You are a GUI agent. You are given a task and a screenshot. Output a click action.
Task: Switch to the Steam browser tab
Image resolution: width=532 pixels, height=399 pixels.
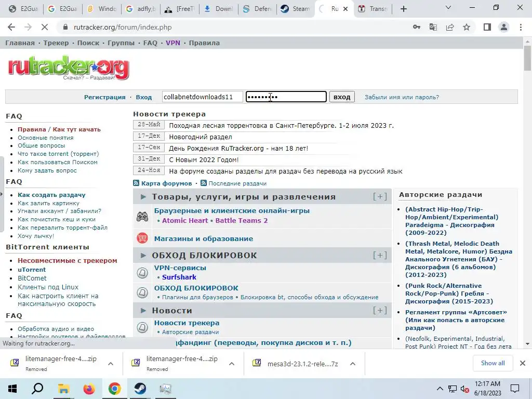(295, 9)
